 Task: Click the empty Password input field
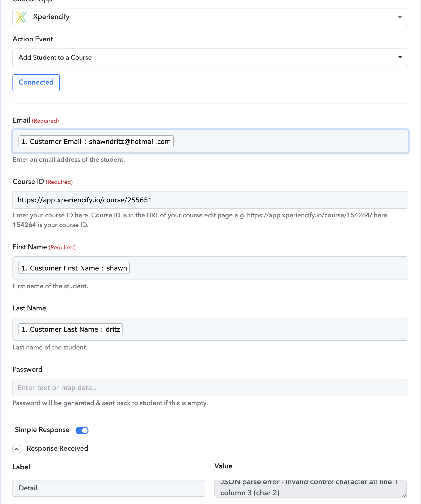pyautogui.click(x=210, y=388)
